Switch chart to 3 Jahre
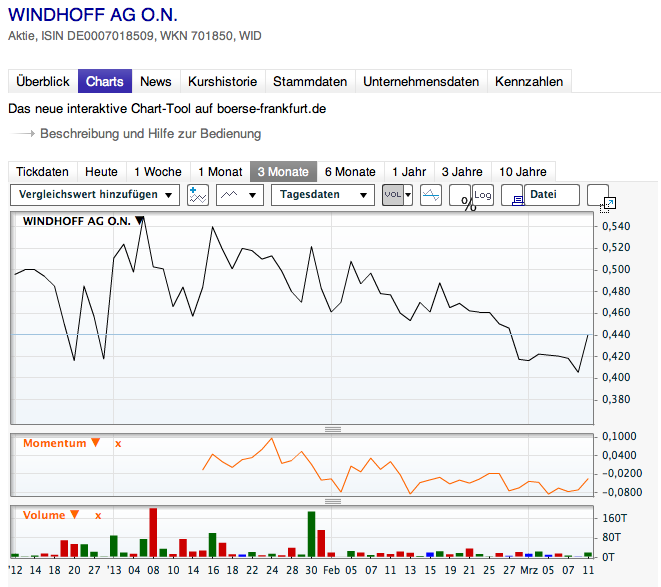661x587 pixels. [462, 172]
